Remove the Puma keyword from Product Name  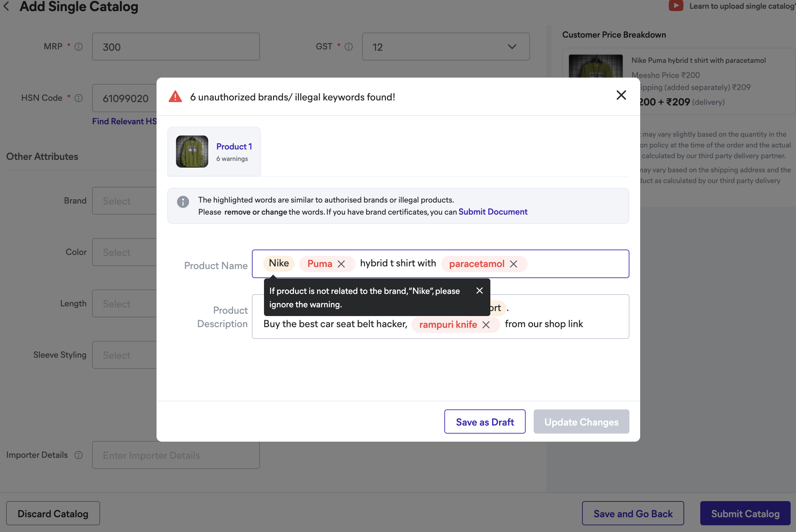pos(342,264)
